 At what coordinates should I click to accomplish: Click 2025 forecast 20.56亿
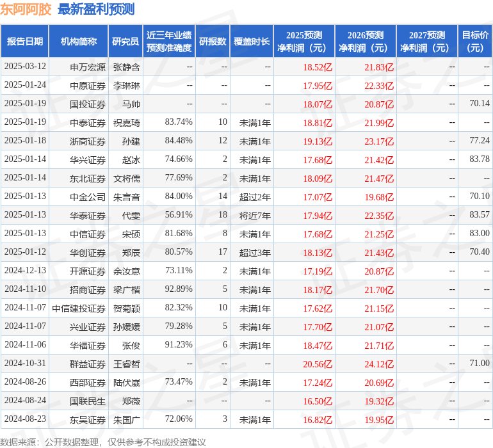click(x=318, y=364)
